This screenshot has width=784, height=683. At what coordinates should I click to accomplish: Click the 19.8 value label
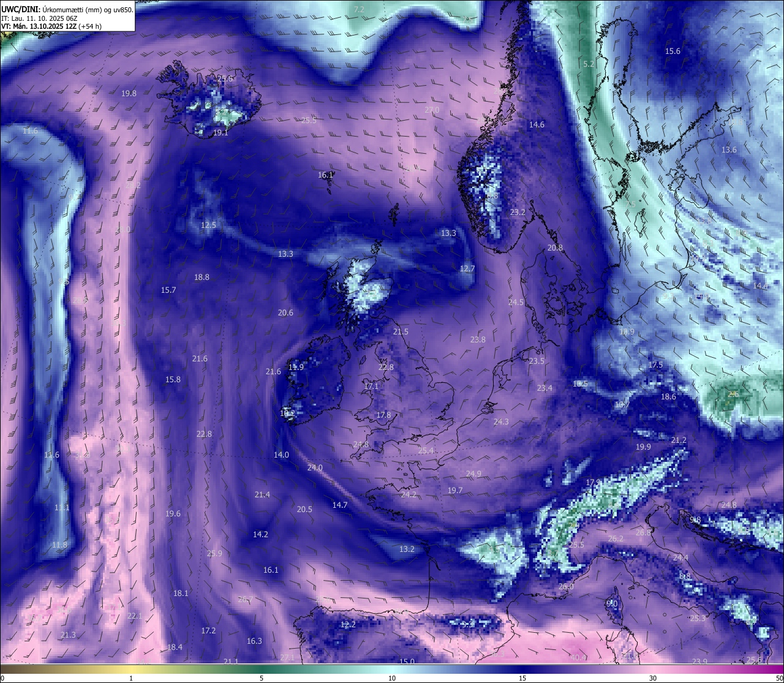click(x=129, y=93)
